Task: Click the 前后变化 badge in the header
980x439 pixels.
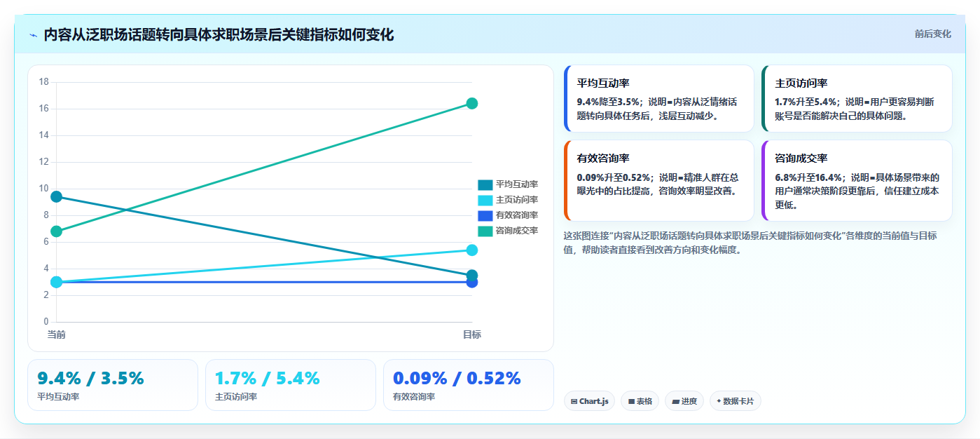Action: pos(932,34)
